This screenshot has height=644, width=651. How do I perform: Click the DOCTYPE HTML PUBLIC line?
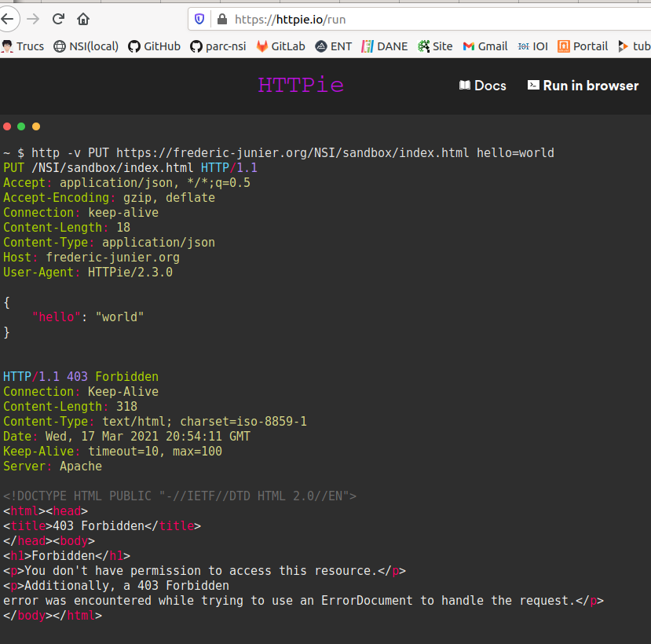click(180, 496)
